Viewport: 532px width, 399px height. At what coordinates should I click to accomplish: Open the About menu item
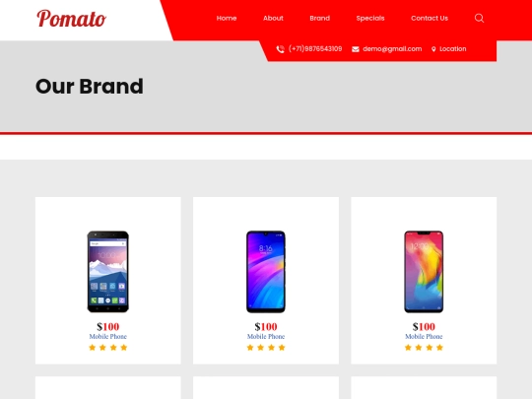[273, 19]
